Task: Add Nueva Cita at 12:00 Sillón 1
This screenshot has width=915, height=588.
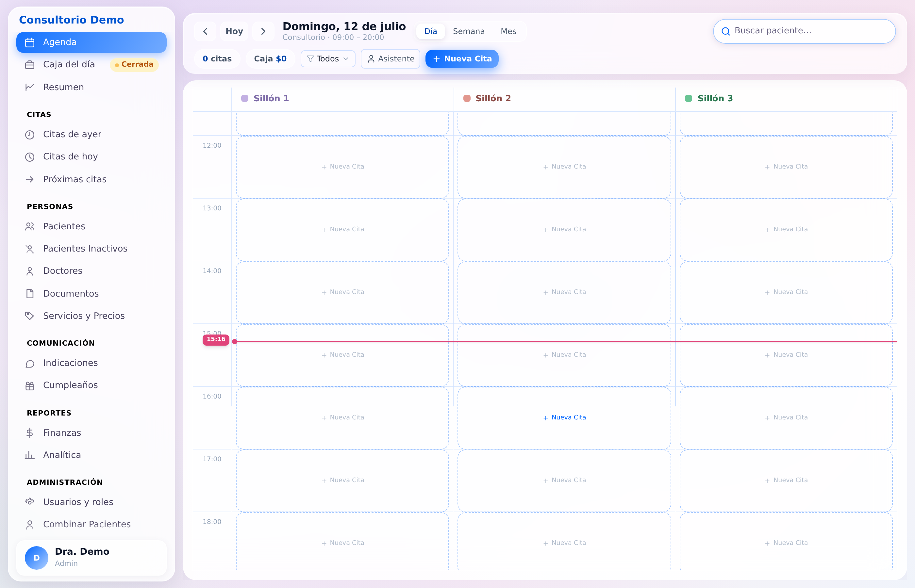Action: [342, 167]
